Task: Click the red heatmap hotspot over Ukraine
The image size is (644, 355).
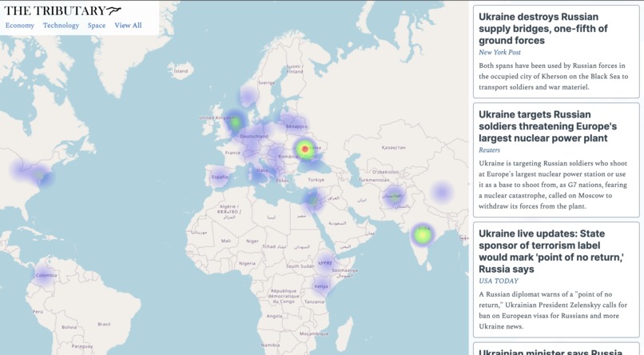Action: [304, 149]
